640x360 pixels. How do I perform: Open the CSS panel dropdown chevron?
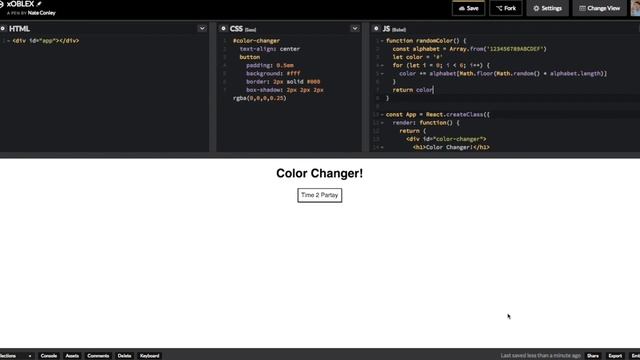pyautogui.click(x=355, y=29)
